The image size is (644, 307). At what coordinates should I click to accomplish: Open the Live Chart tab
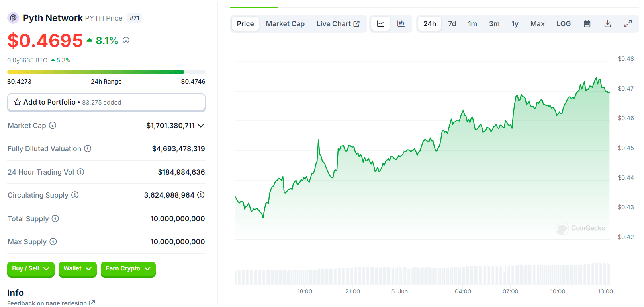[x=338, y=24]
